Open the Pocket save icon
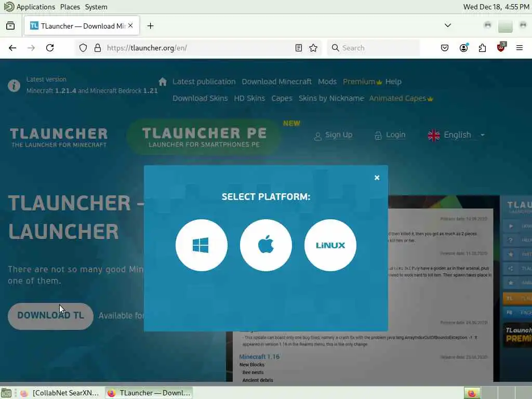The image size is (532, 399). [445, 48]
